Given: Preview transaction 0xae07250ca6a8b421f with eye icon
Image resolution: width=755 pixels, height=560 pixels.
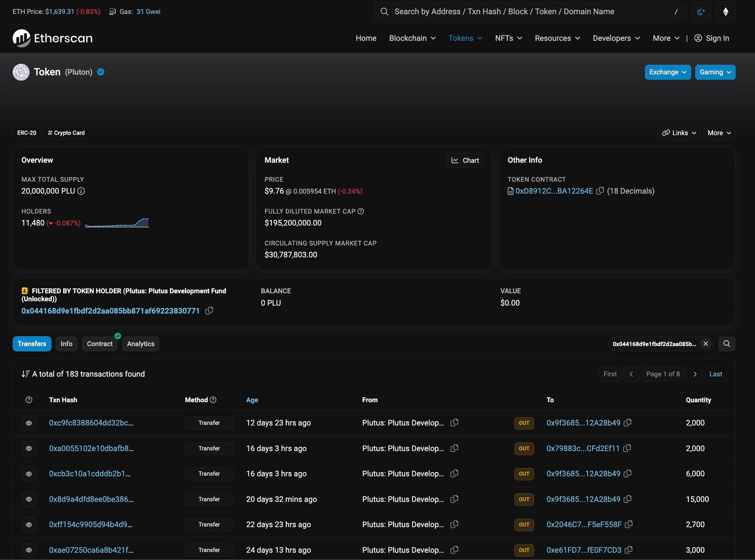Looking at the screenshot, I should [29, 550].
